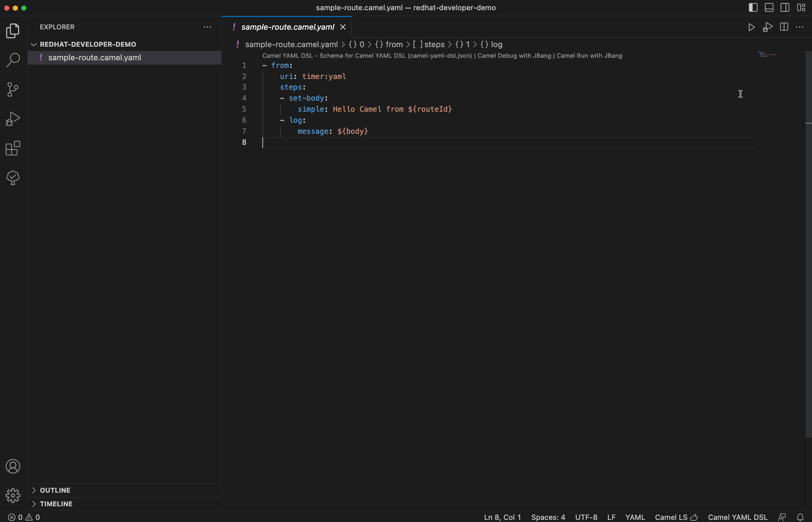Select sample-route.camel.yaml in Explorer tree
This screenshot has height=522, width=812.
click(x=124, y=58)
